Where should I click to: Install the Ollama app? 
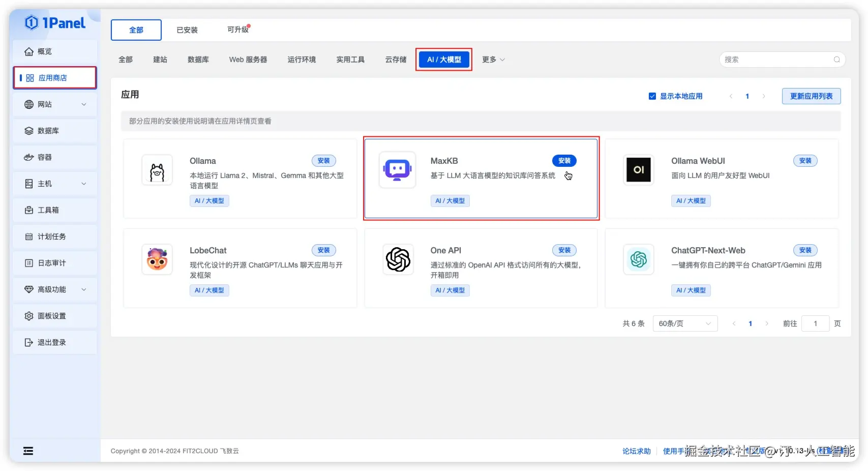coord(324,161)
